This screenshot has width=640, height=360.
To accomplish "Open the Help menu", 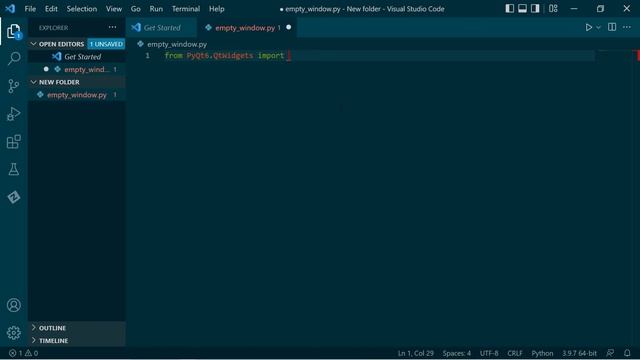I will 217,9.
